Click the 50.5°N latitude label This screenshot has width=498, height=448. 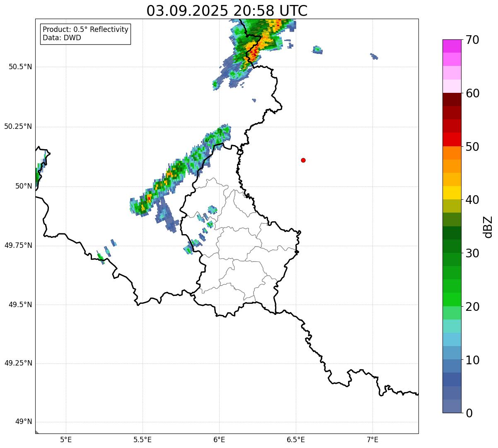[20, 67]
